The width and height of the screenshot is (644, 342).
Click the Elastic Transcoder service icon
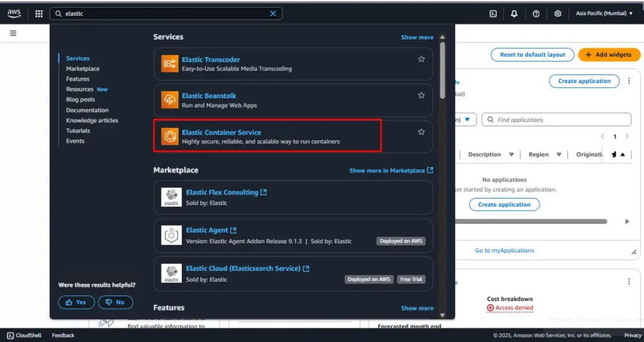pyautogui.click(x=170, y=63)
